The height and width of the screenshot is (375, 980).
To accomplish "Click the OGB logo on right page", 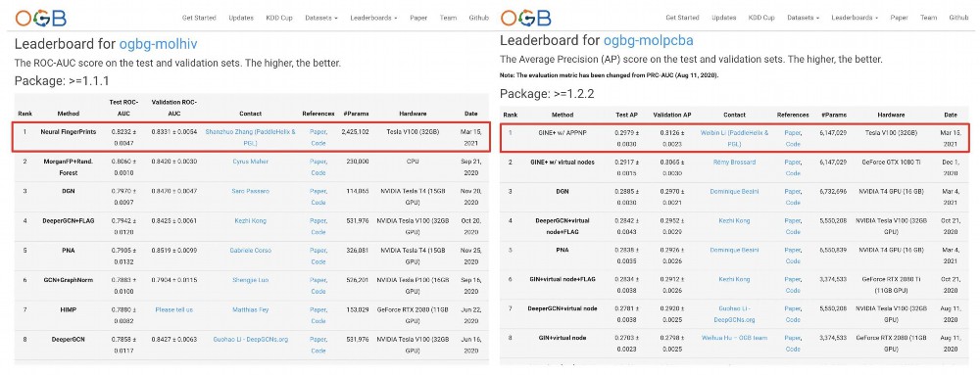I will (525, 18).
